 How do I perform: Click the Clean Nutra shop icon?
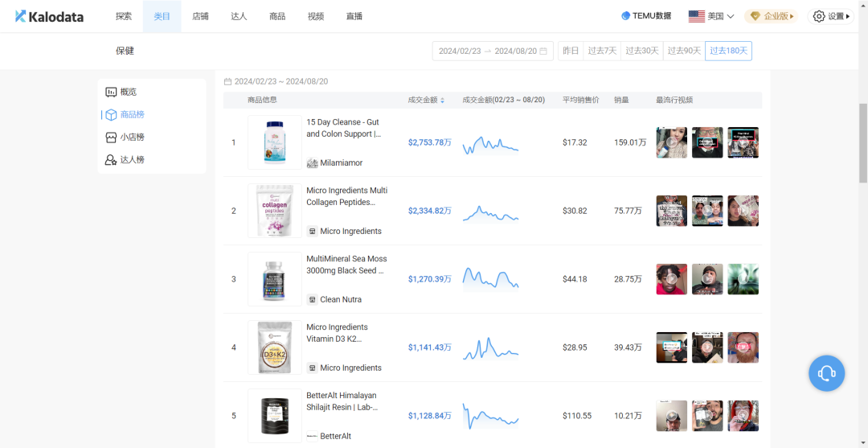coord(312,299)
